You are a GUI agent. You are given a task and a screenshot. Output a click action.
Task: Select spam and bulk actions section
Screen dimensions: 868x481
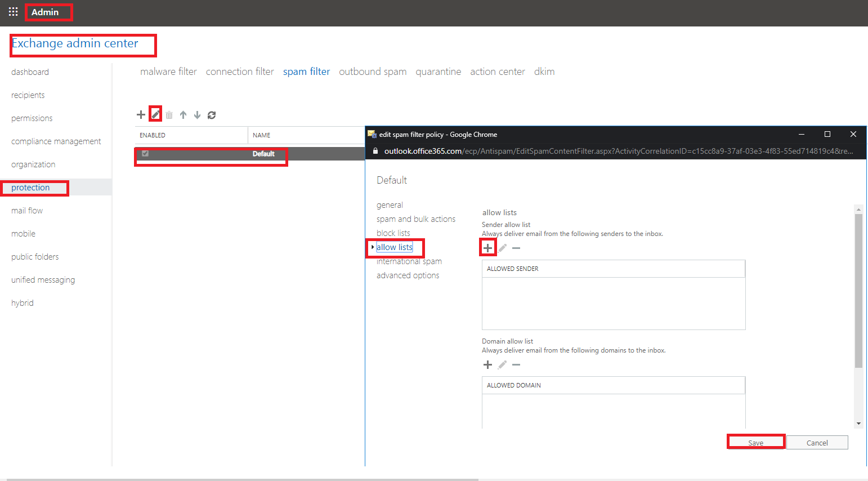pos(416,219)
